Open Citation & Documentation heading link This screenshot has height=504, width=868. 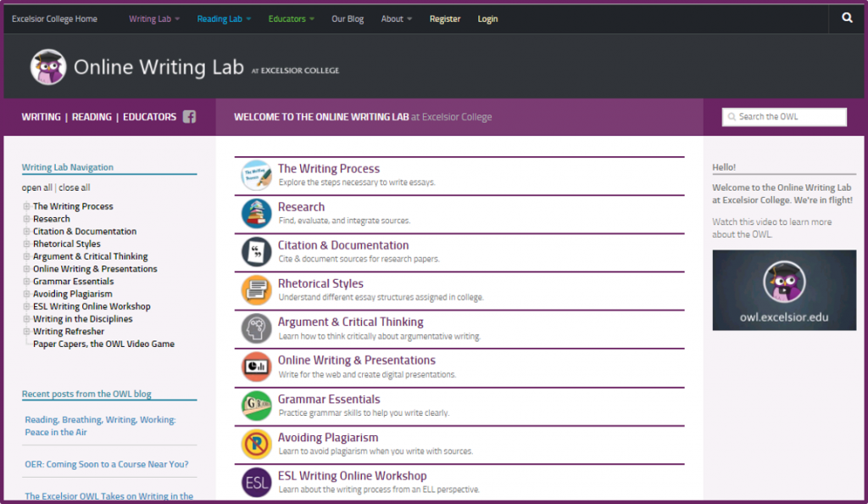point(343,245)
